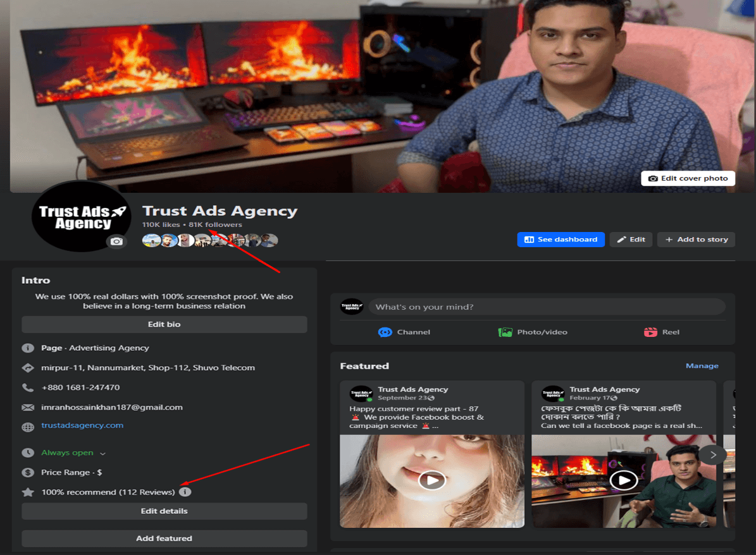
Task: Open the Manage featured link
Action: [702, 366]
